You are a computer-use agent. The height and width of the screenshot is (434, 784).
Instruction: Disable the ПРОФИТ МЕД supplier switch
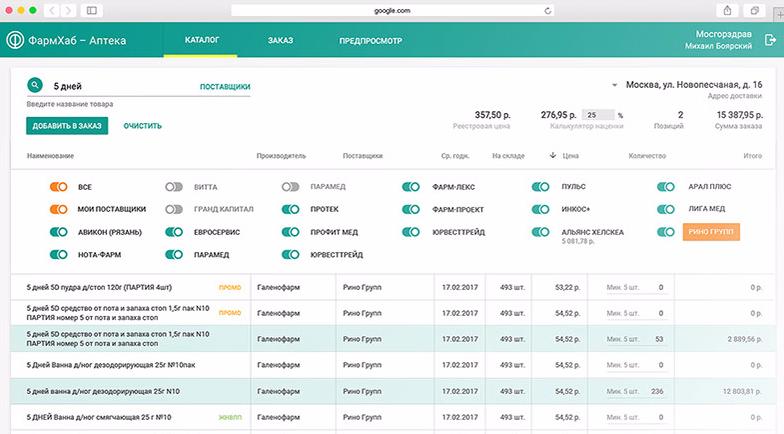click(290, 232)
